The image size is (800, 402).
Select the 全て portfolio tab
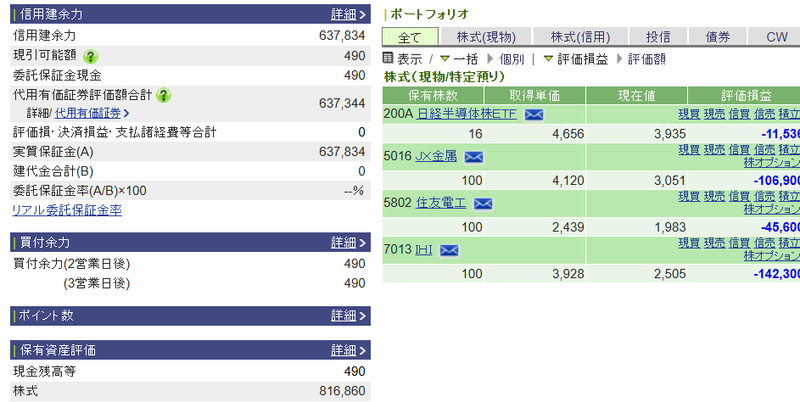coord(410,37)
